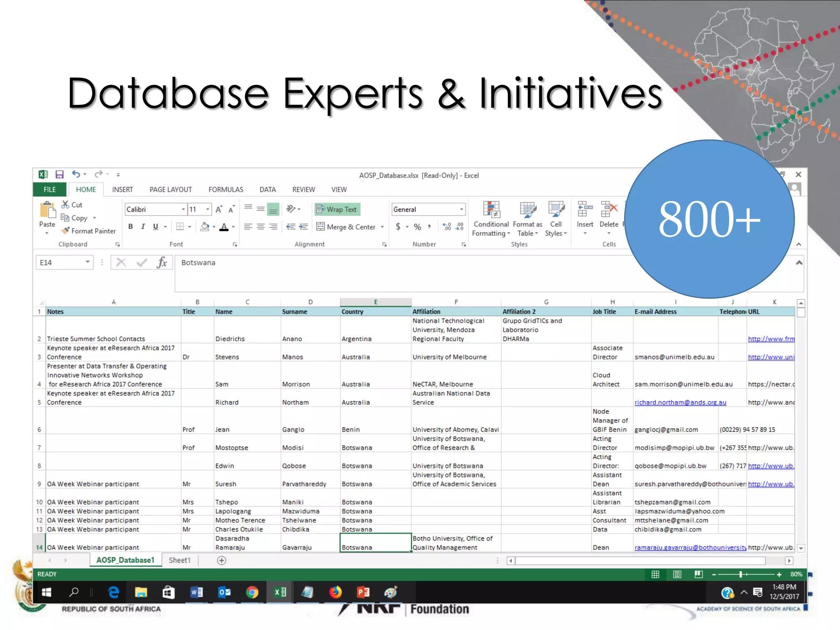Open richard.northam@ands.org.au email link
The width and height of the screenshot is (840, 630).
click(680, 402)
